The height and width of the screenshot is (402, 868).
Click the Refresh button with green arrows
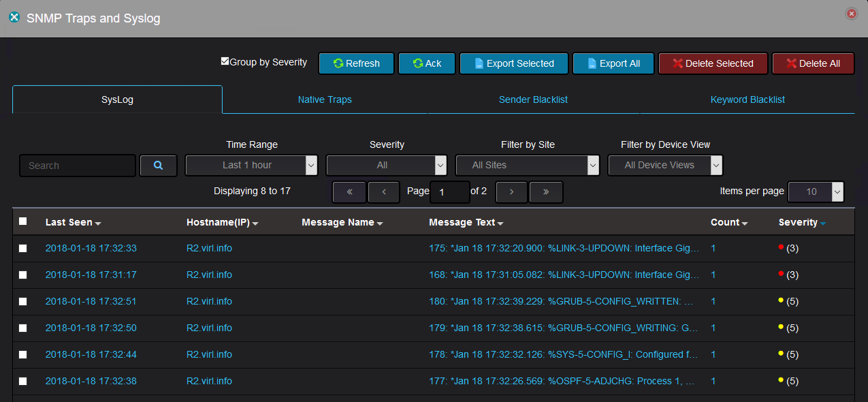pos(357,63)
